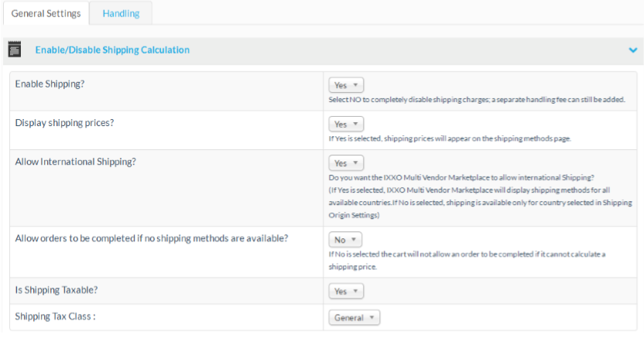Open the Display shipping prices dropdown
644x338 pixels.
[x=346, y=124]
